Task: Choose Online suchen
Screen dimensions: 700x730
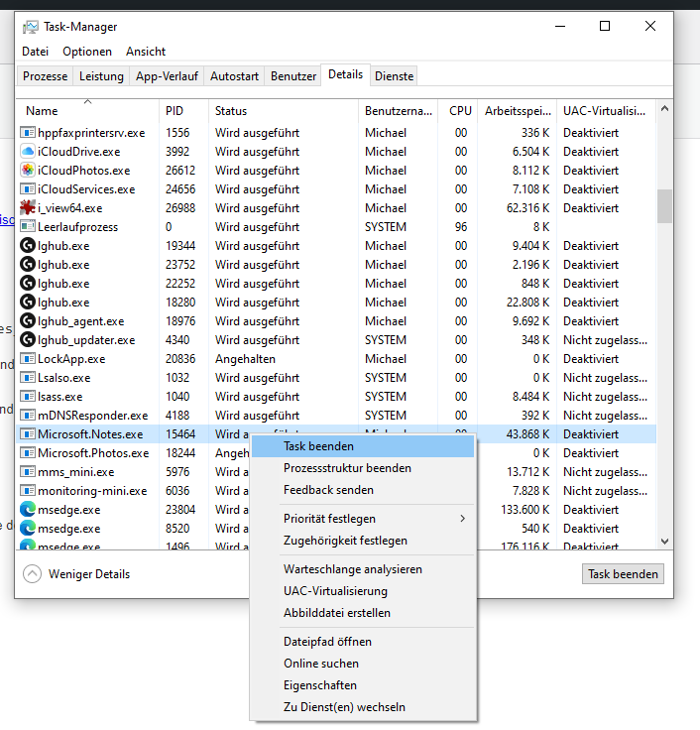Action: click(x=363, y=664)
